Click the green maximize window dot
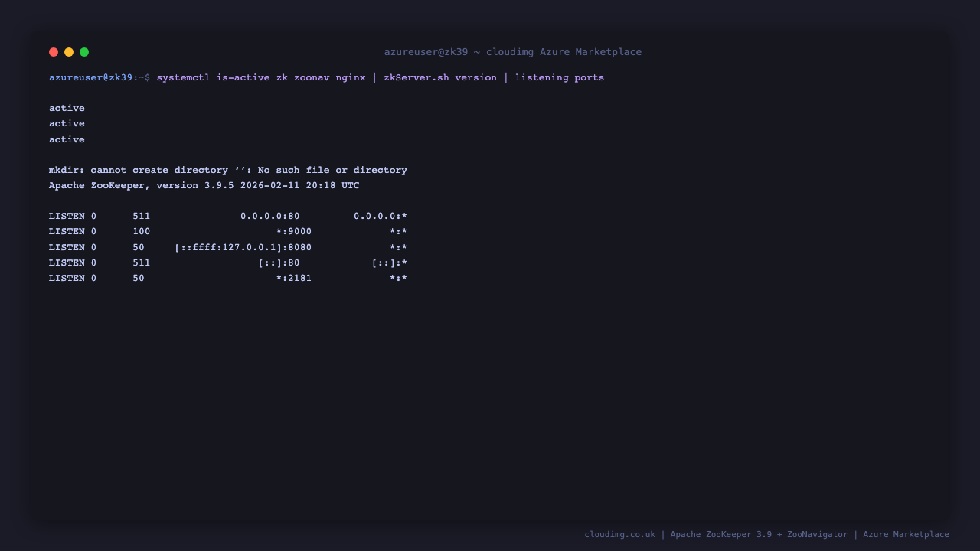The height and width of the screenshot is (551, 980). click(x=84, y=52)
